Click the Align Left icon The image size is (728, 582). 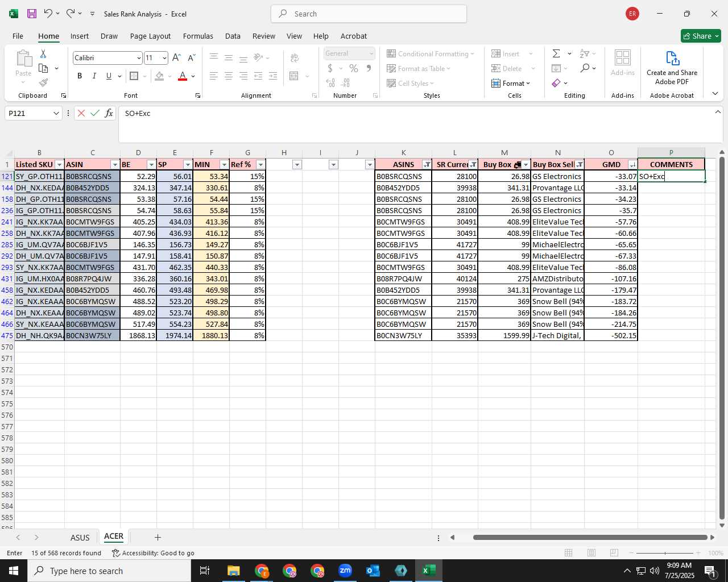coord(214,76)
